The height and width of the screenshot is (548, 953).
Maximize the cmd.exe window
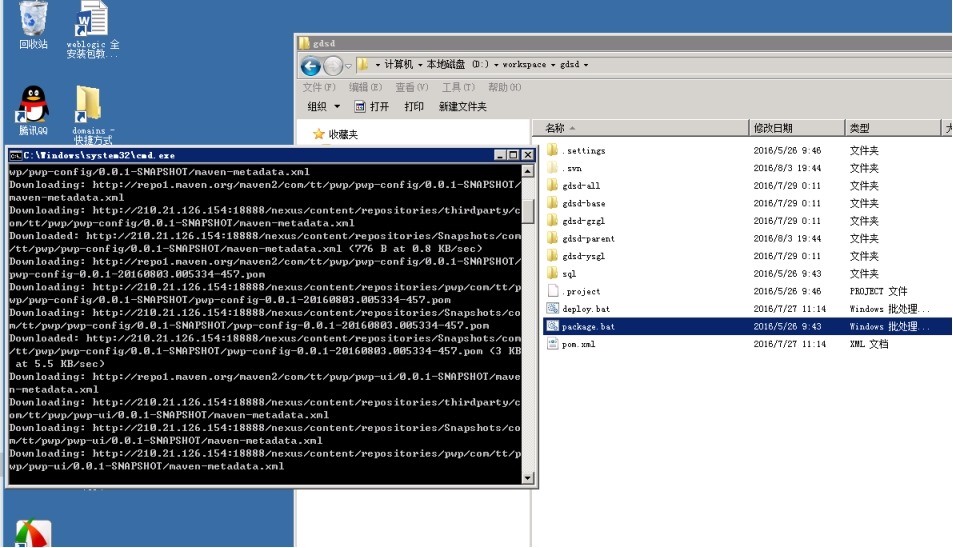click(513, 155)
